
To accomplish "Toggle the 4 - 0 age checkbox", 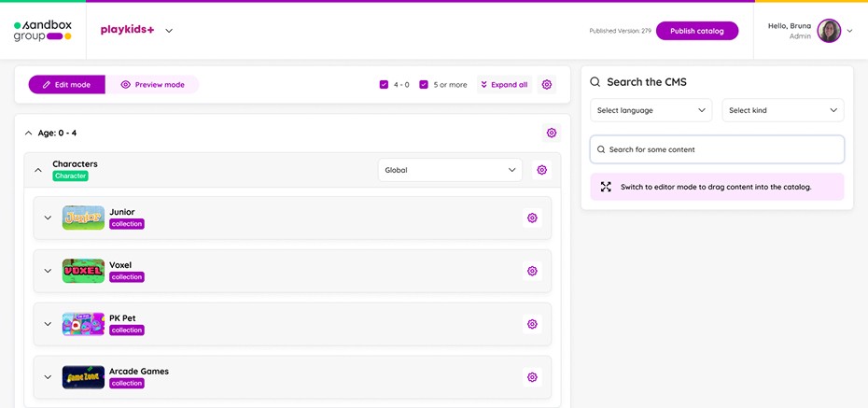I will (x=384, y=85).
